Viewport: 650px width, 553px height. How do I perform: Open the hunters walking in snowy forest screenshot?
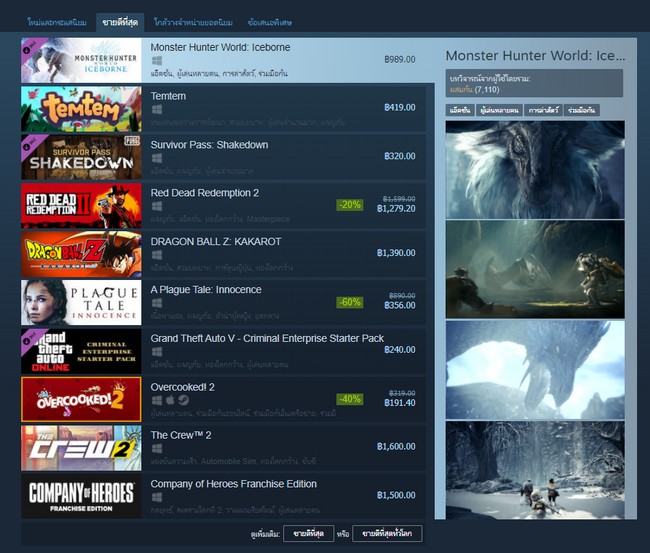tap(535, 471)
